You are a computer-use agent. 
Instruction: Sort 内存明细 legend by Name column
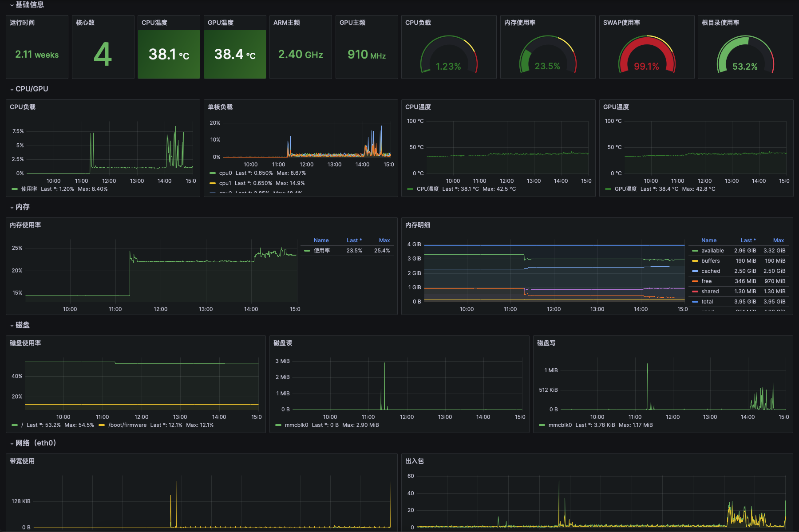point(709,240)
